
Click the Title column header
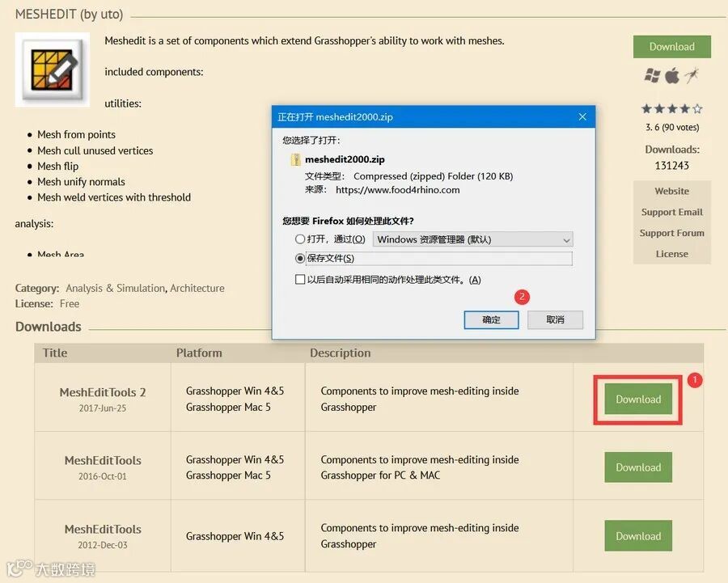point(55,353)
